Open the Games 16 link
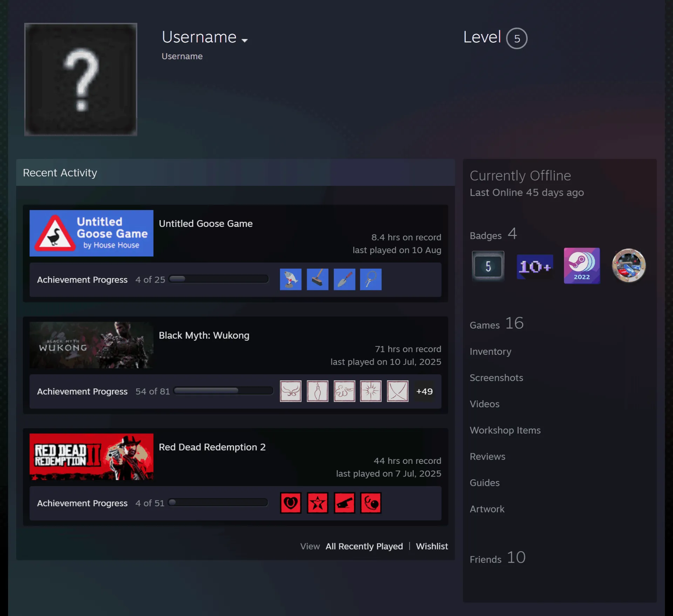This screenshot has height=616, width=673. click(x=497, y=324)
